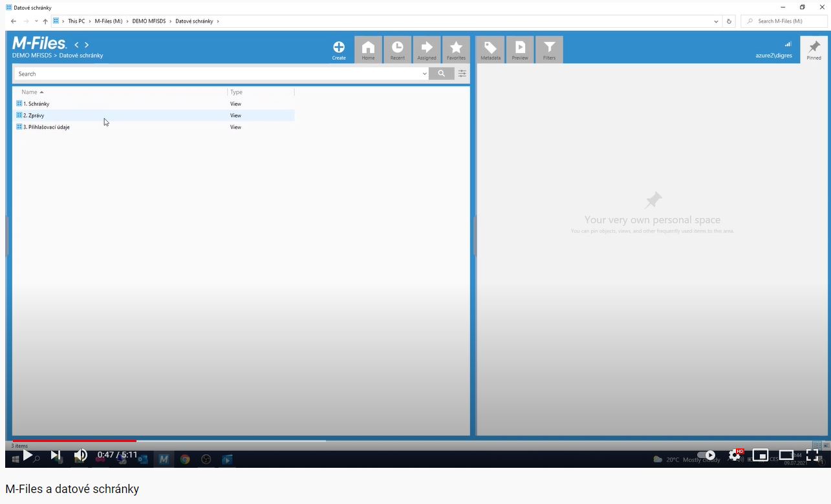Click Type cell of 1. Schránky row

235,103
